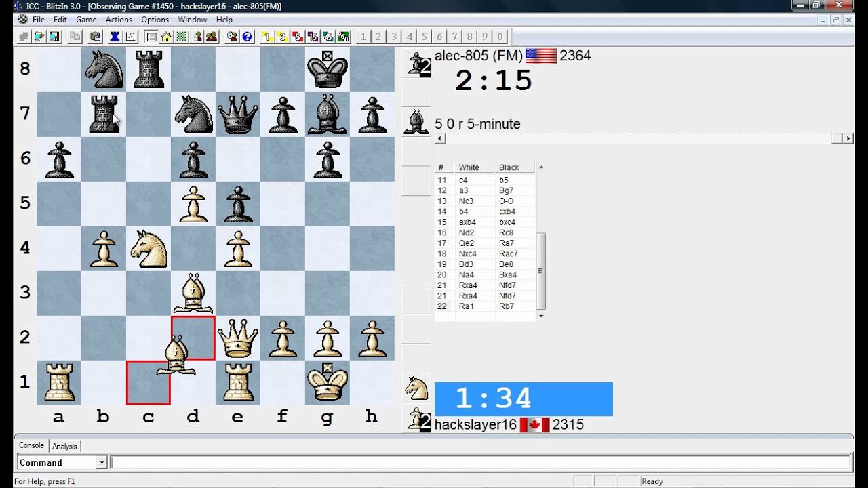
Task: Click the green 960 seek icon
Action: tap(343, 37)
